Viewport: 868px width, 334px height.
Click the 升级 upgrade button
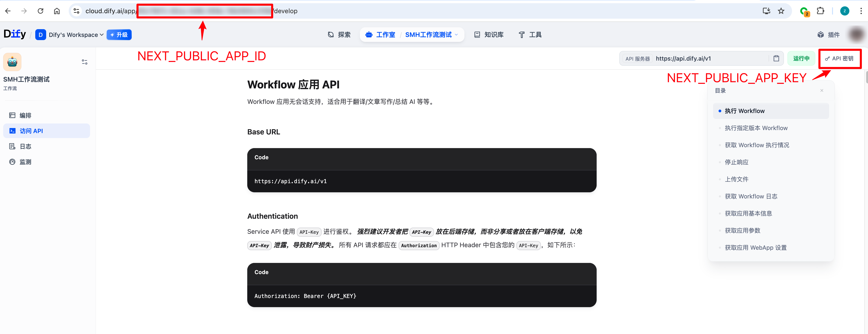119,35
